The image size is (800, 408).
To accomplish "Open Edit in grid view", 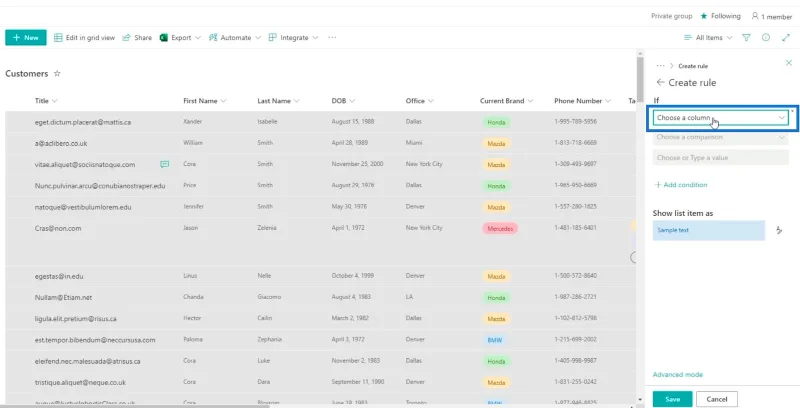I will pos(84,38).
